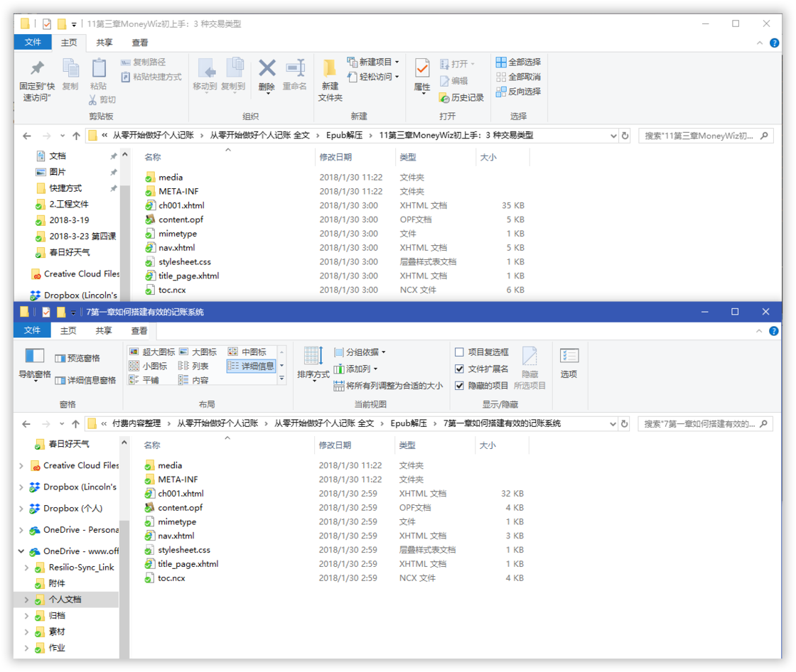The image size is (796, 672).
Task: Create a new folder using the ribbon icon
Action: (x=330, y=80)
